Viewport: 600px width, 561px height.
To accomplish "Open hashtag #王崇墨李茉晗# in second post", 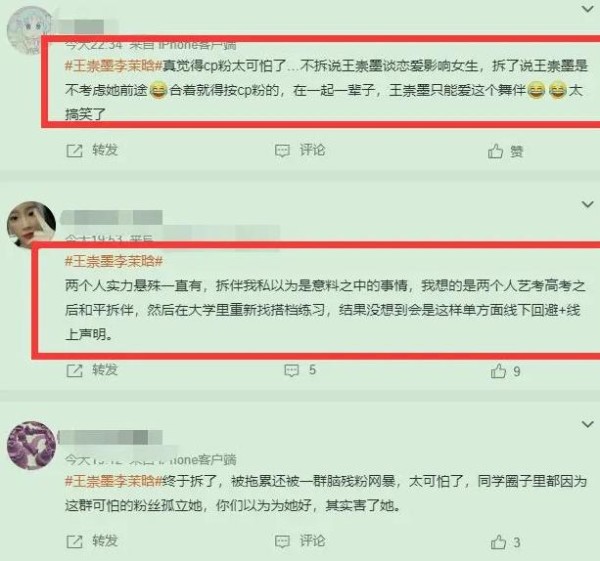I will pyautogui.click(x=114, y=261).
